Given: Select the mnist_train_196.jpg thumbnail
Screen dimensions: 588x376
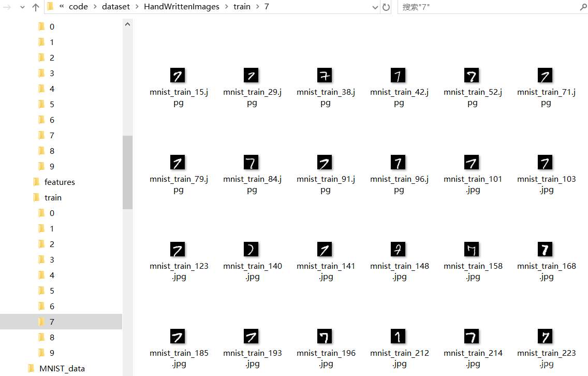Looking at the screenshot, I should pyautogui.click(x=325, y=337).
